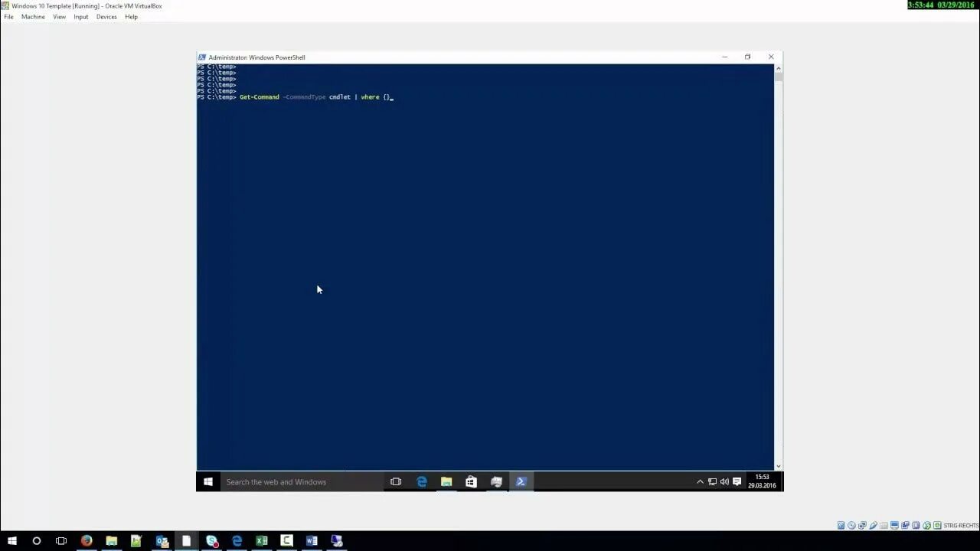Screen dimensions: 980x551
Task: Open the guest Action Center icon
Action: click(737, 481)
